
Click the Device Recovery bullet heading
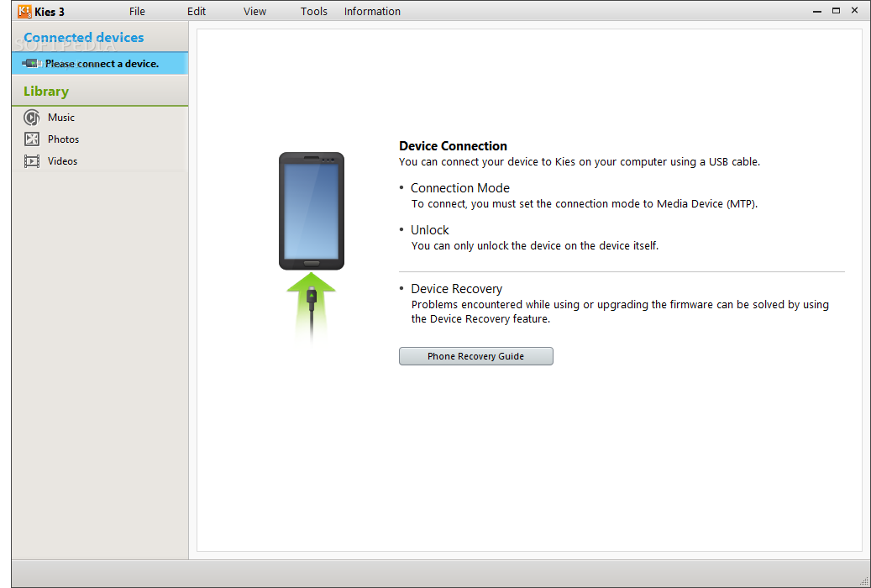click(x=457, y=289)
